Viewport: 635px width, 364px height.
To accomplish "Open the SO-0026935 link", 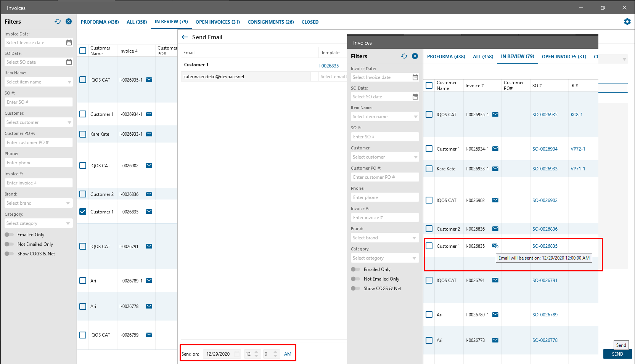I will point(545,115).
